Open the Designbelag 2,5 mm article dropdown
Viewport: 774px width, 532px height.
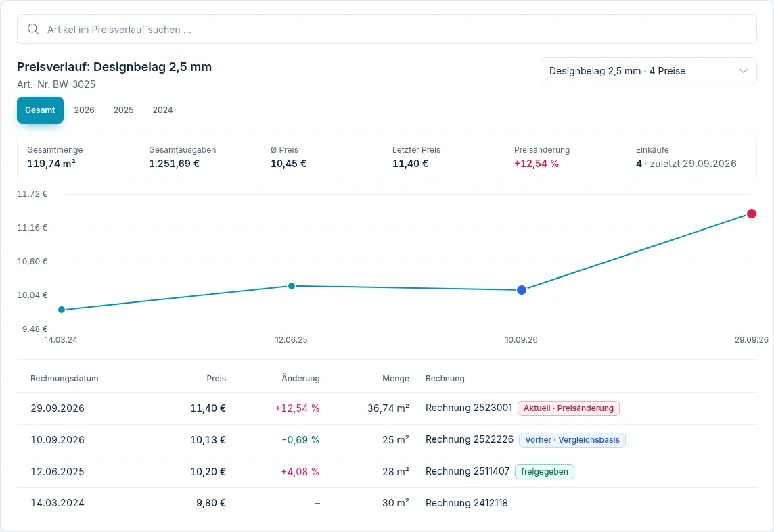click(x=648, y=71)
